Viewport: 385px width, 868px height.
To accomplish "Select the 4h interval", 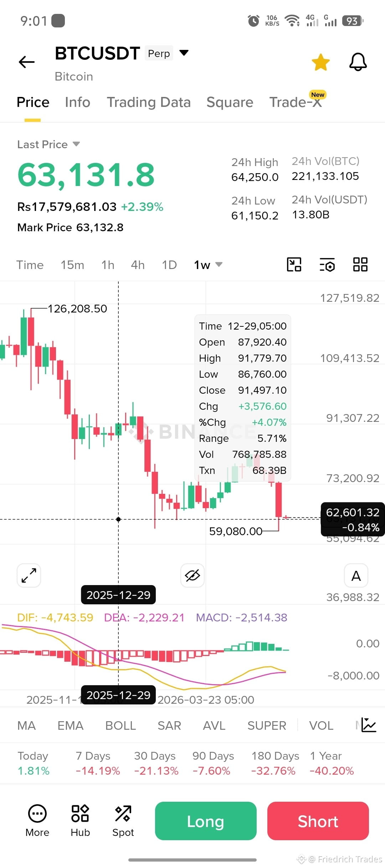I will pos(138,265).
